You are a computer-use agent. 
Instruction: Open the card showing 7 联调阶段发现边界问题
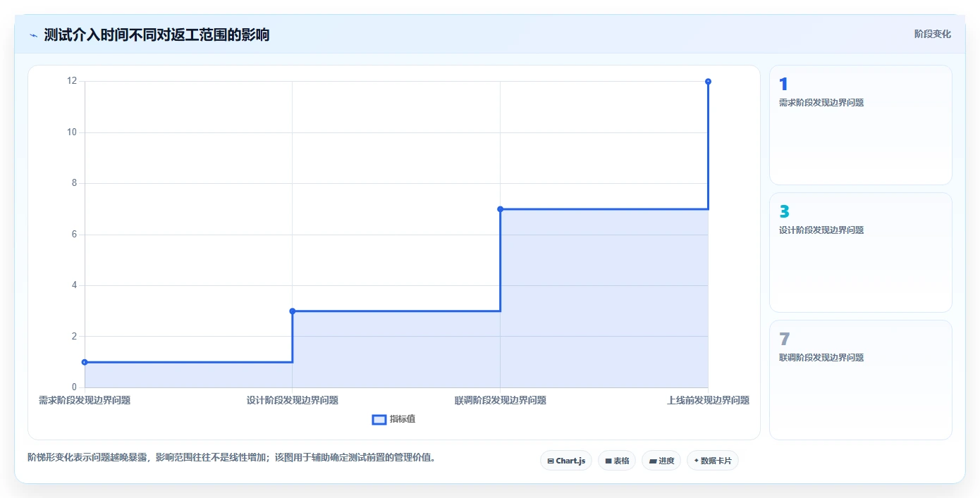861,380
